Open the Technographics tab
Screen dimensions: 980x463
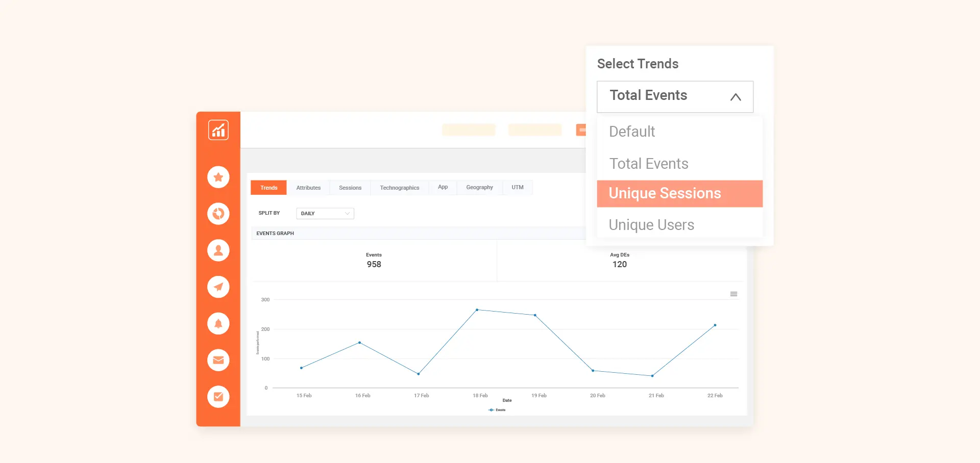click(399, 188)
